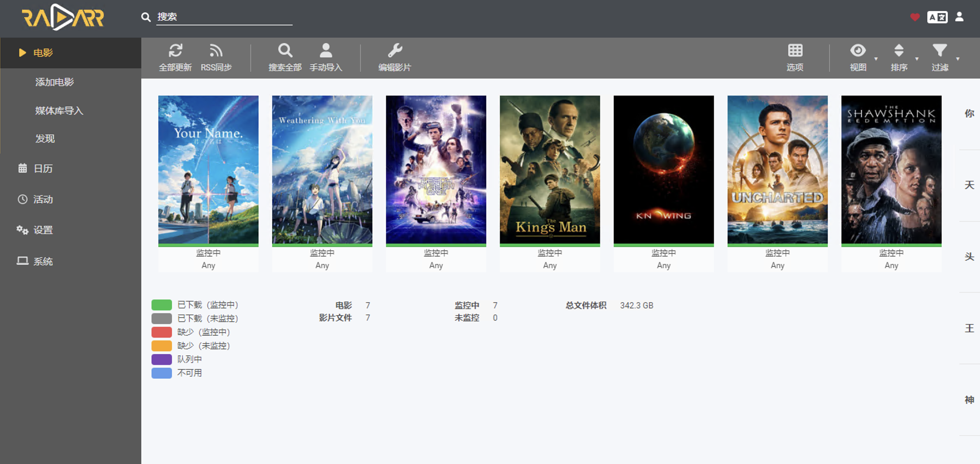The width and height of the screenshot is (980, 464).
Task: Open the language translate icon
Action: (x=937, y=17)
